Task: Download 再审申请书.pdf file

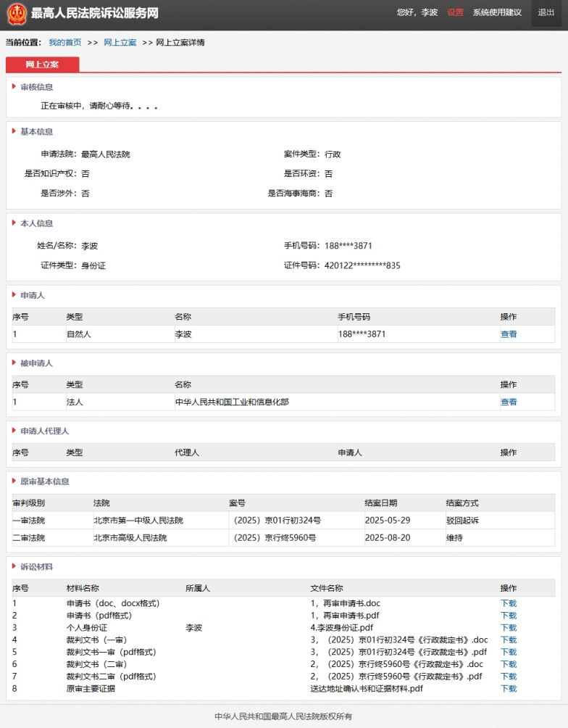Action: (509, 616)
